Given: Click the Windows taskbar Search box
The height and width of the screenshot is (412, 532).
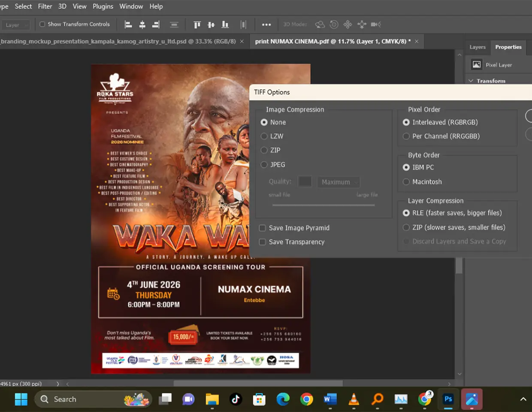Looking at the screenshot, I should (93, 399).
